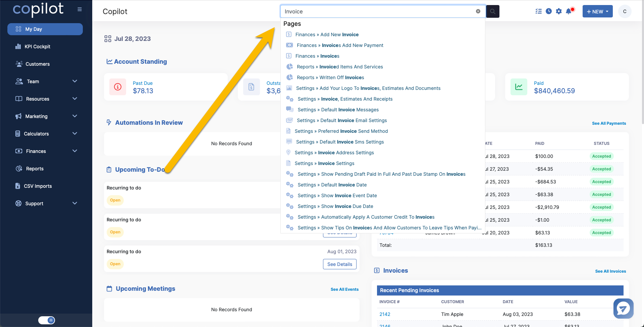Click the Reports pie chart sidebar icon
Image resolution: width=644 pixels, height=327 pixels.
click(19, 168)
